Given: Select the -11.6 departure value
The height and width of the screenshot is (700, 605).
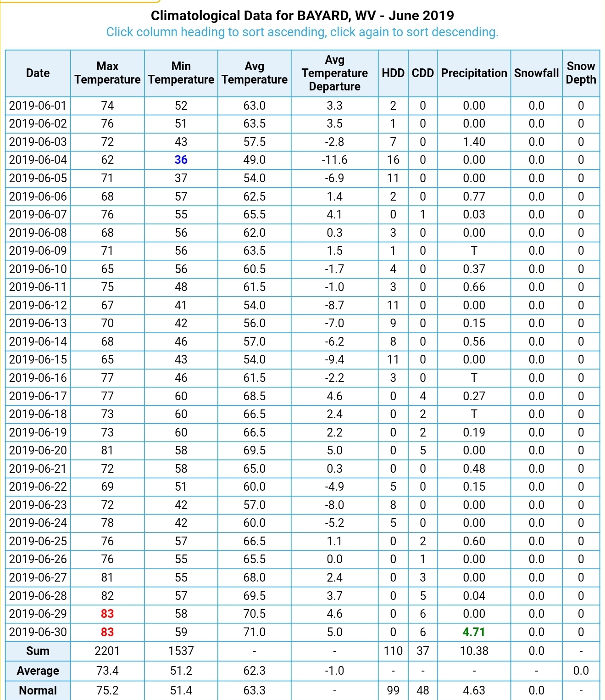Looking at the screenshot, I should click(334, 160).
